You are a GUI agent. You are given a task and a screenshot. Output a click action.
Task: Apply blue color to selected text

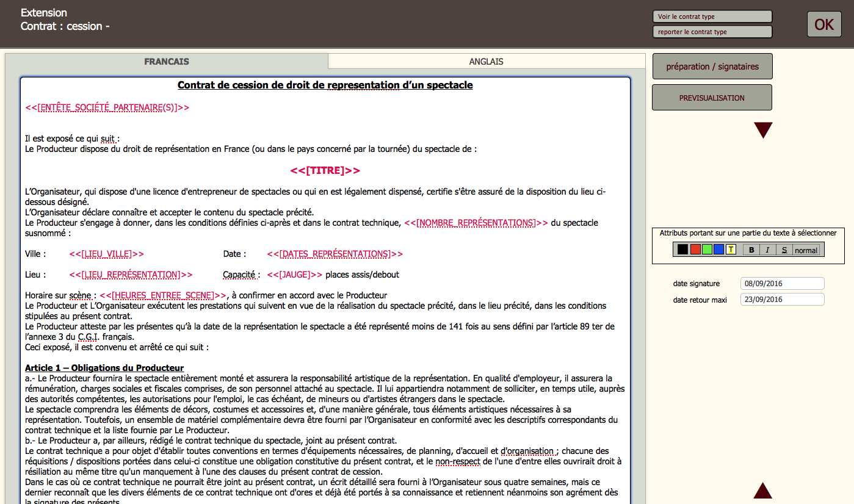coord(718,250)
